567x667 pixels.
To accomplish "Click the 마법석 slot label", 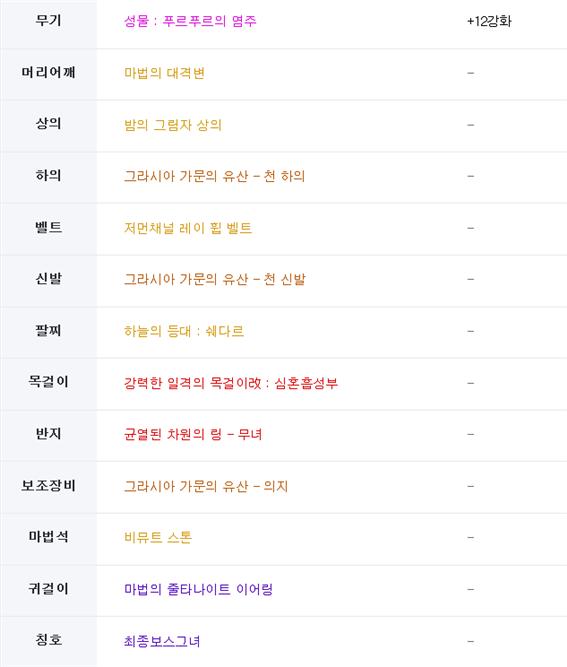I will 48,536.
